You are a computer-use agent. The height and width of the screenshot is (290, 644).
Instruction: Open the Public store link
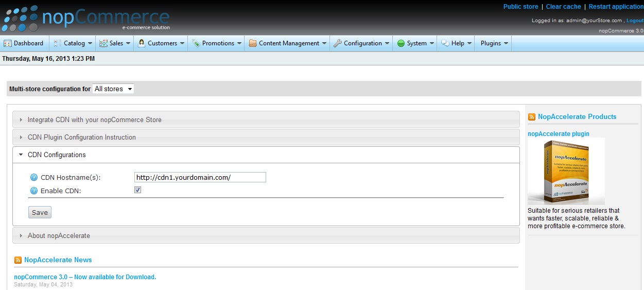click(520, 7)
